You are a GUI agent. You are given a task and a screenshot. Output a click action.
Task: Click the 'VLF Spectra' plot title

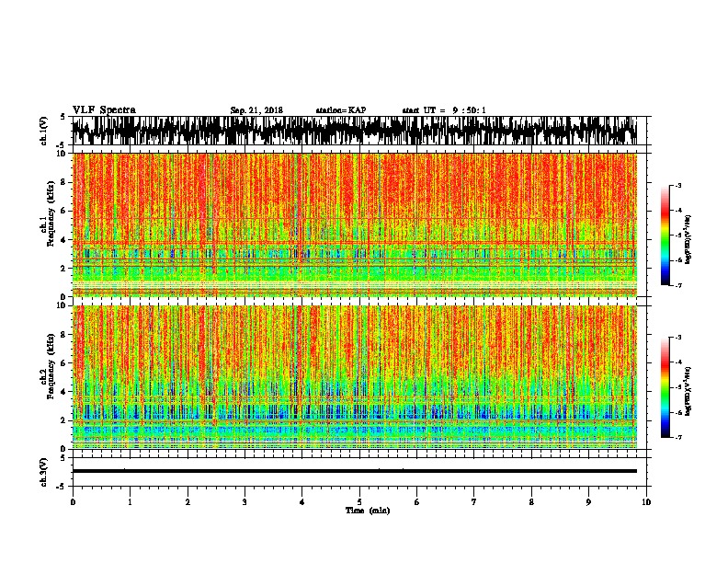pos(104,110)
